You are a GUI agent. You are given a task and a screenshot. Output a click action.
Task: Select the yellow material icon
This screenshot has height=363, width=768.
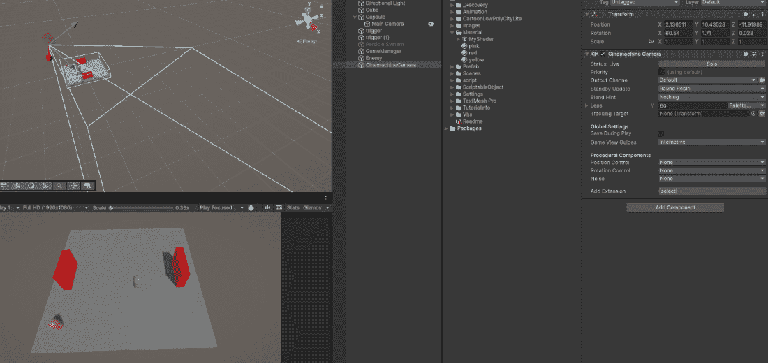[x=465, y=60]
